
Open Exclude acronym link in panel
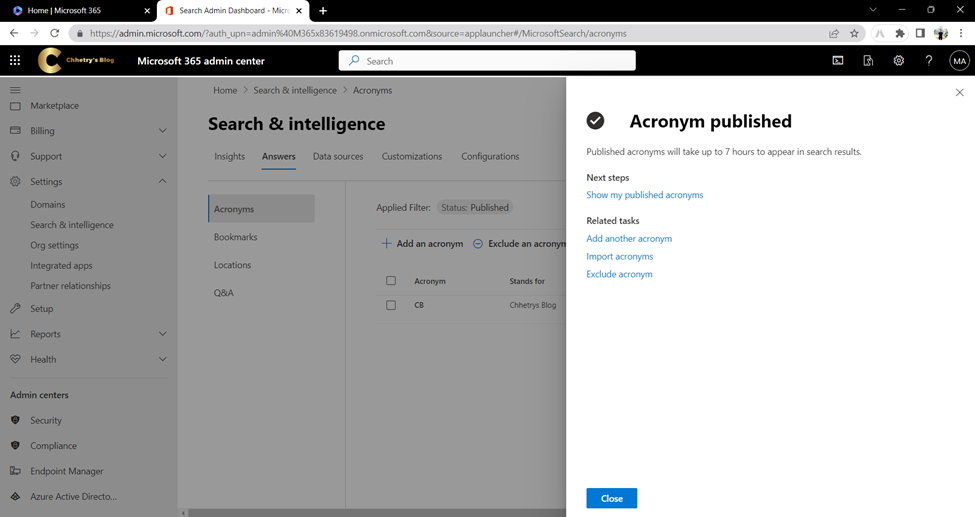click(x=619, y=274)
